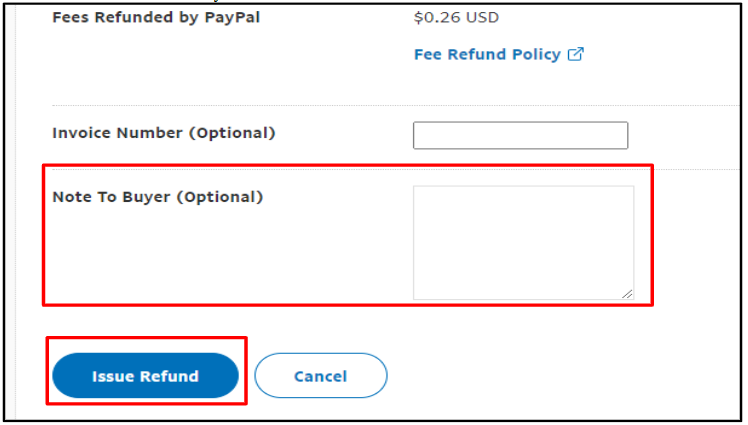Place cursor in the optional invoice number box
Image resolution: width=748 pixels, height=425 pixels.
pos(520,135)
